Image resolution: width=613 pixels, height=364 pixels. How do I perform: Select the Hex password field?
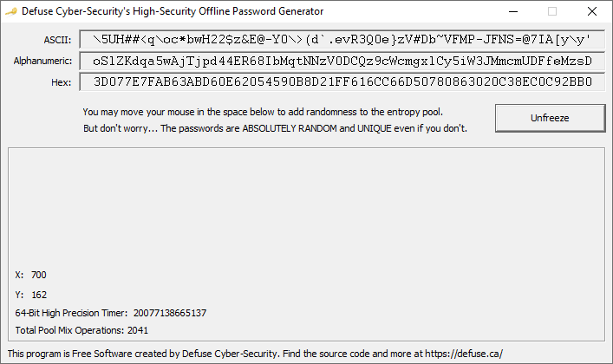point(342,81)
